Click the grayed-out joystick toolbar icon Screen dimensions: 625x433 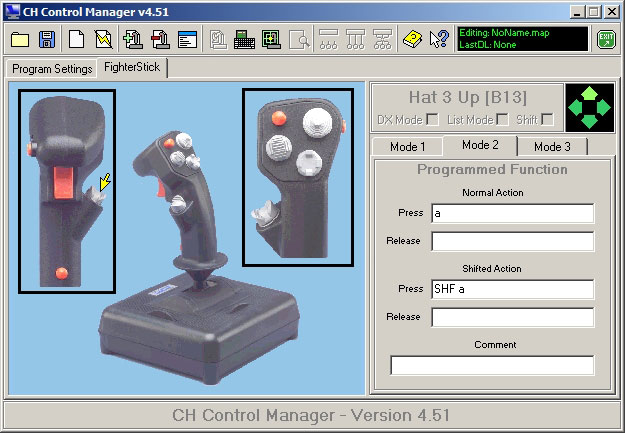click(x=218, y=39)
